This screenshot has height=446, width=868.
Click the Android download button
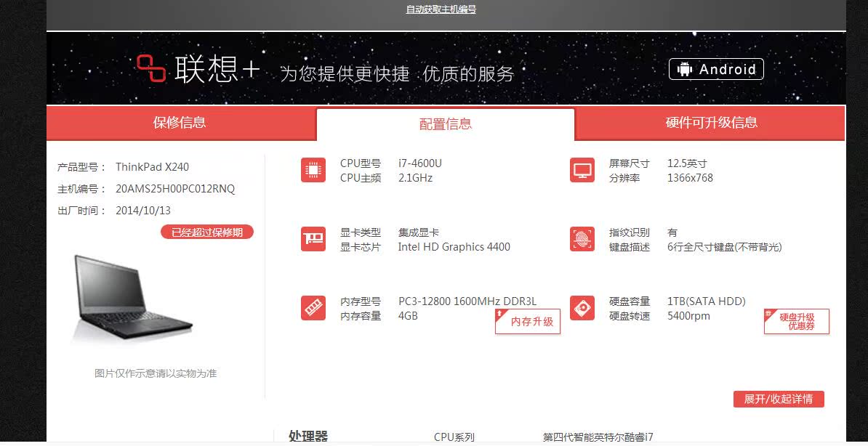716,69
